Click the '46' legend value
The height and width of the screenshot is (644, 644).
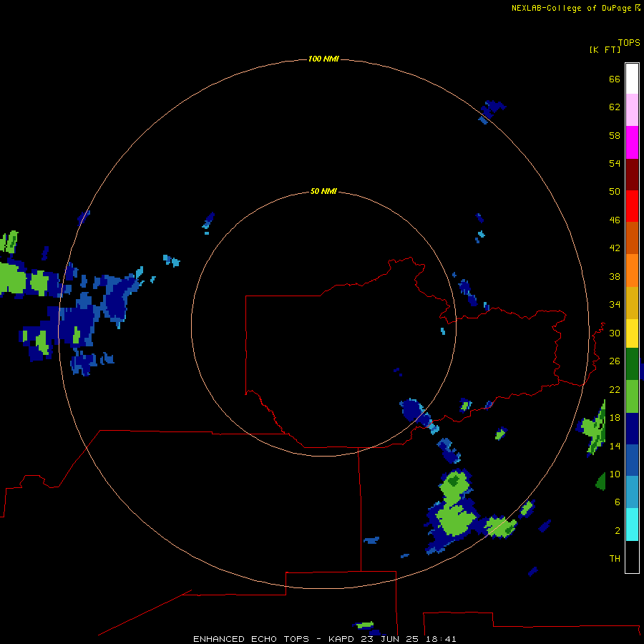(x=615, y=220)
